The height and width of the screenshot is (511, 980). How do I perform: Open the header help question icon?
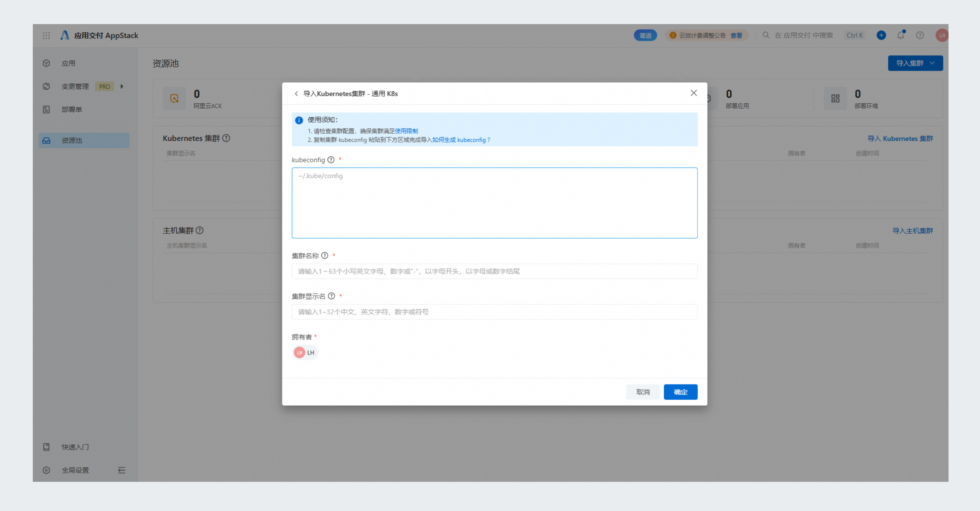tap(920, 35)
